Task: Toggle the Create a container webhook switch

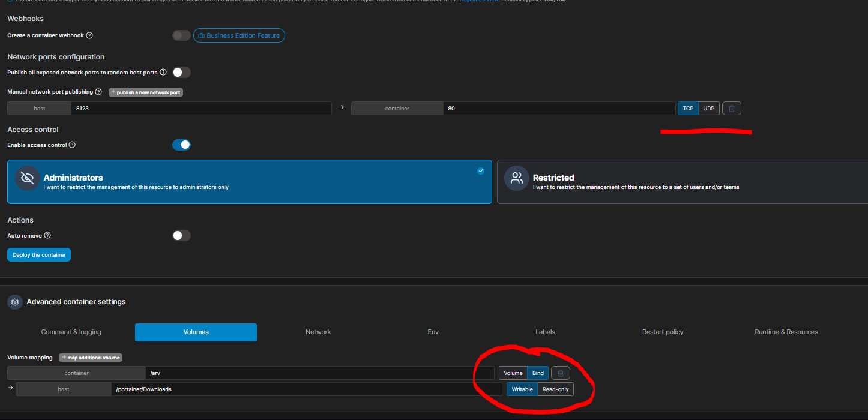Action: tap(181, 35)
